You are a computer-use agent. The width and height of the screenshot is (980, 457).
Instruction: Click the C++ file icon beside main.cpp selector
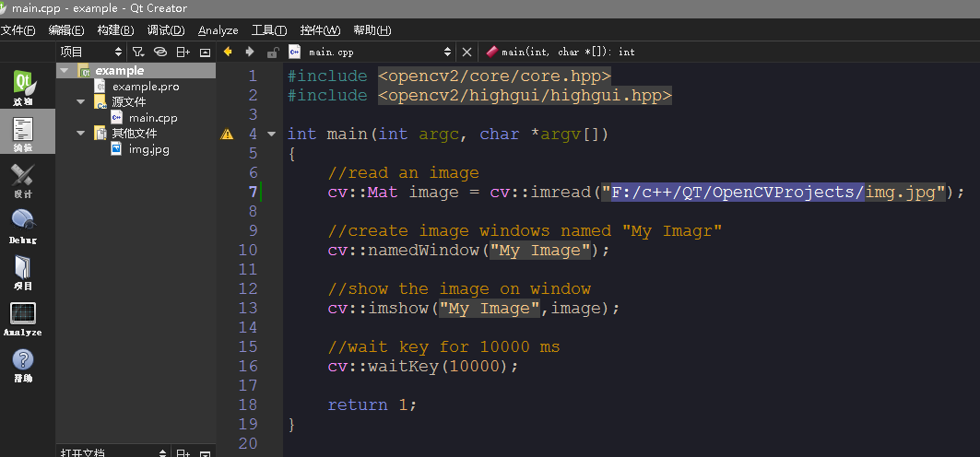(294, 52)
